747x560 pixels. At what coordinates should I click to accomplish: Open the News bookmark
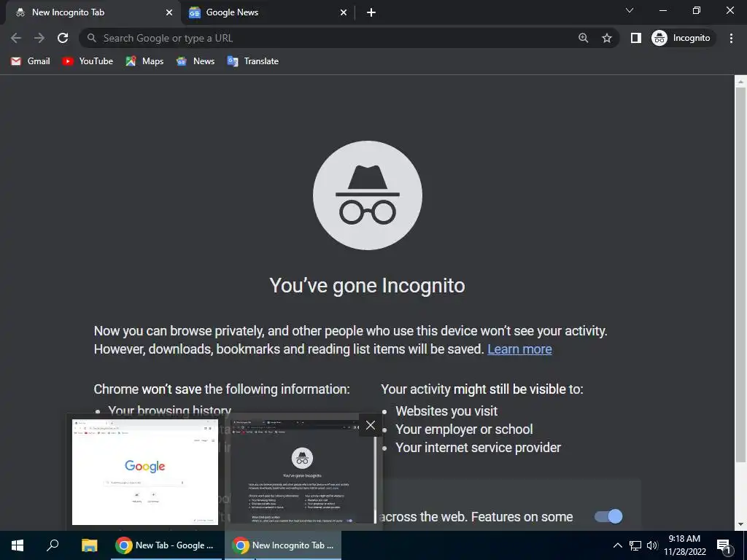pos(196,61)
